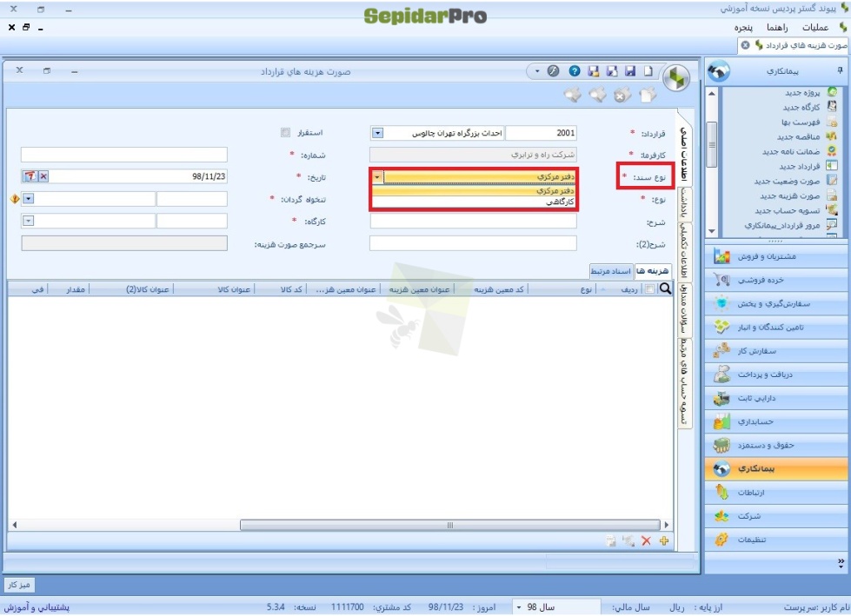Click the blue floppy save icon
This screenshot has height=616, width=851.
(630, 71)
